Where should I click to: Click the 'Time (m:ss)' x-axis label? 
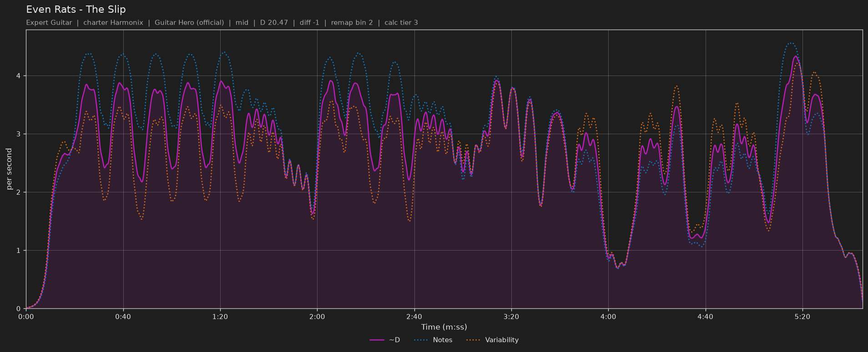(x=444, y=327)
